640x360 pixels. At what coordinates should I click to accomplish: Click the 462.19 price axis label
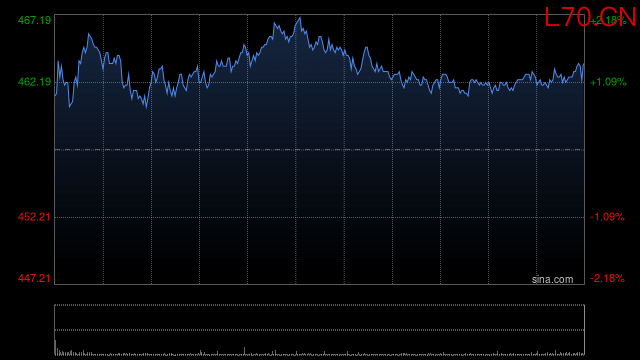34,82
